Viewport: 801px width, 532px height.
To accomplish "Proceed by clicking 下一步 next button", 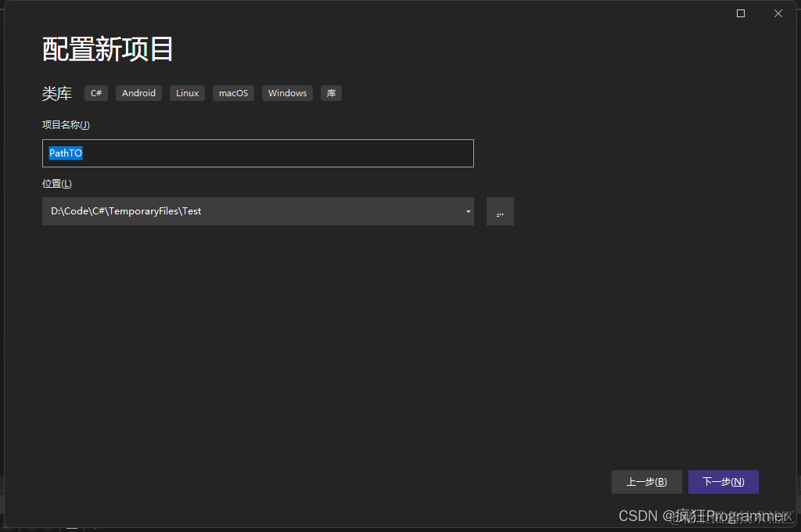I will [x=723, y=481].
